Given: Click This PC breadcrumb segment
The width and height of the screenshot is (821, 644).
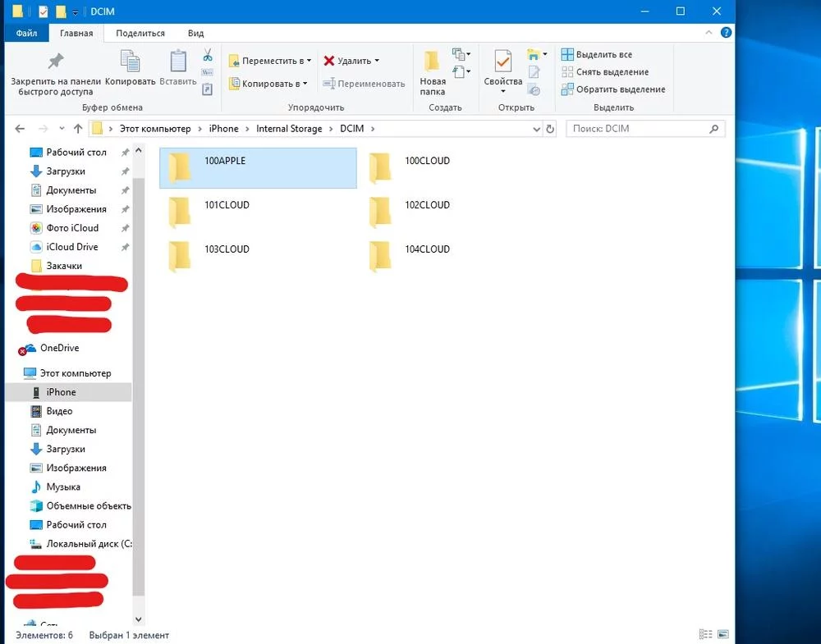Looking at the screenshot, I should point(155,129).
